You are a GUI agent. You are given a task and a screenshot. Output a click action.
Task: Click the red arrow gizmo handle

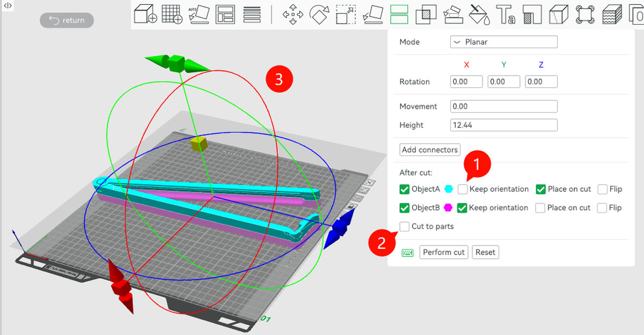point(122,286)
